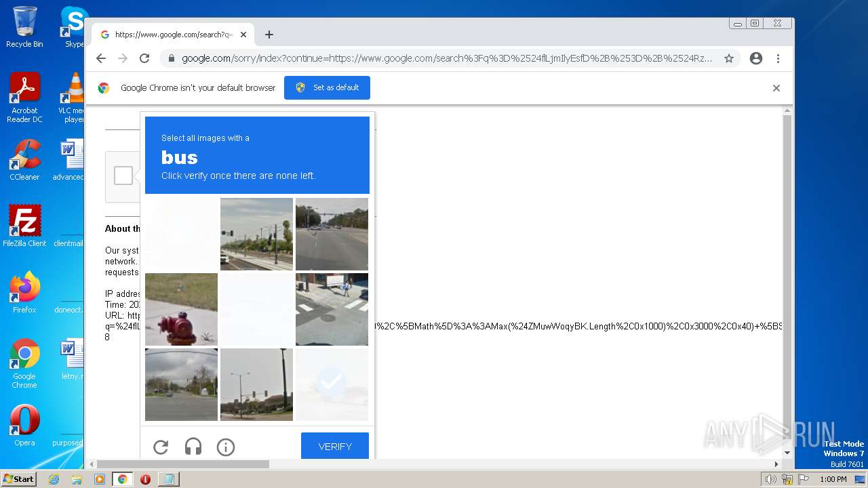Click the volume speaker tray icon

tap(770, 479)
